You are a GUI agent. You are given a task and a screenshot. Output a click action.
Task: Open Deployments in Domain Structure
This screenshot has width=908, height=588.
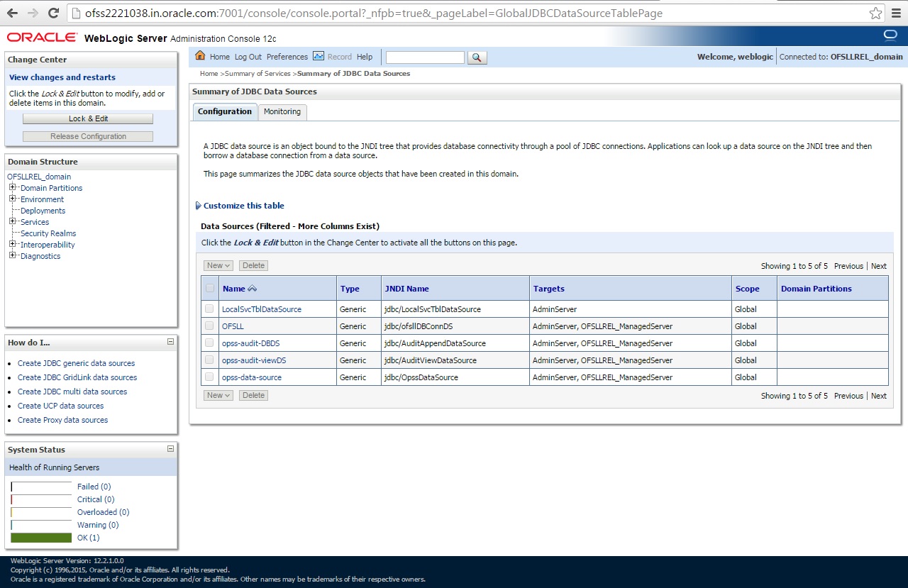coord(43,211)
